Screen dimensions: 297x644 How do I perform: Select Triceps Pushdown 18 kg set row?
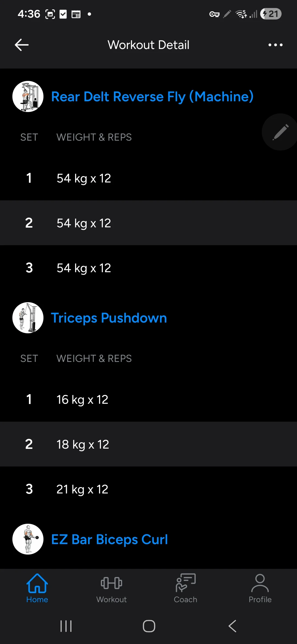click(x=148, y=444)
